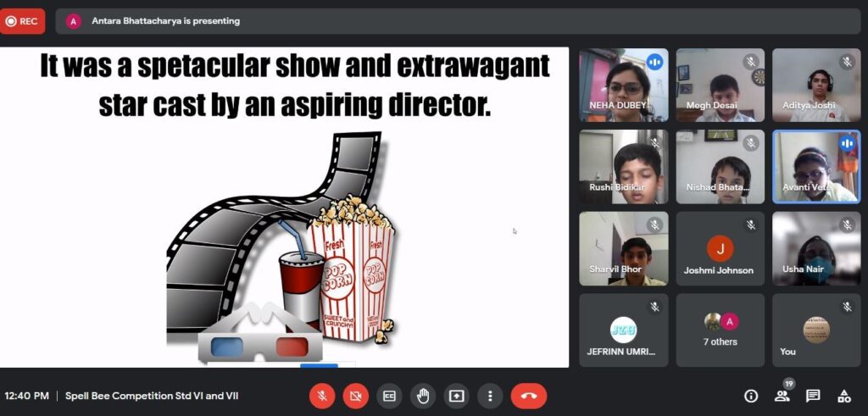Open the activities shapes icon
The width and height of the screenshot is (868, 416).
tap(844, 396)
